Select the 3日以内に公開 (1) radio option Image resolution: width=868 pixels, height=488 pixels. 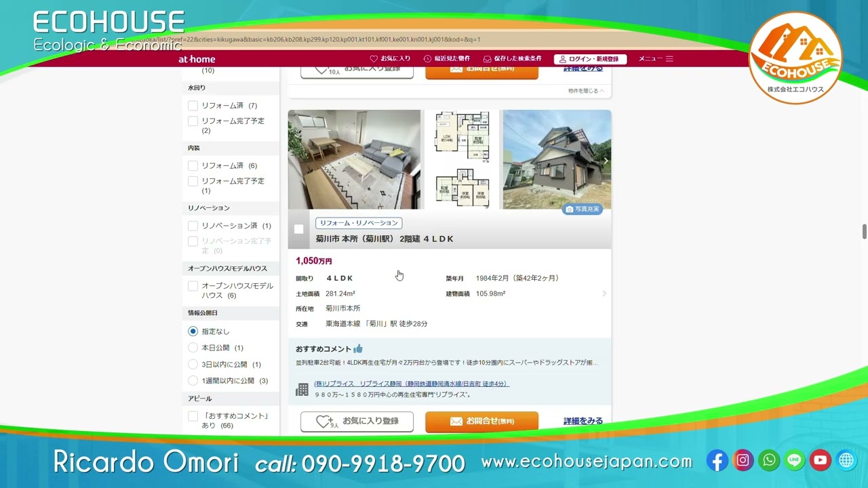click(193, 365)
